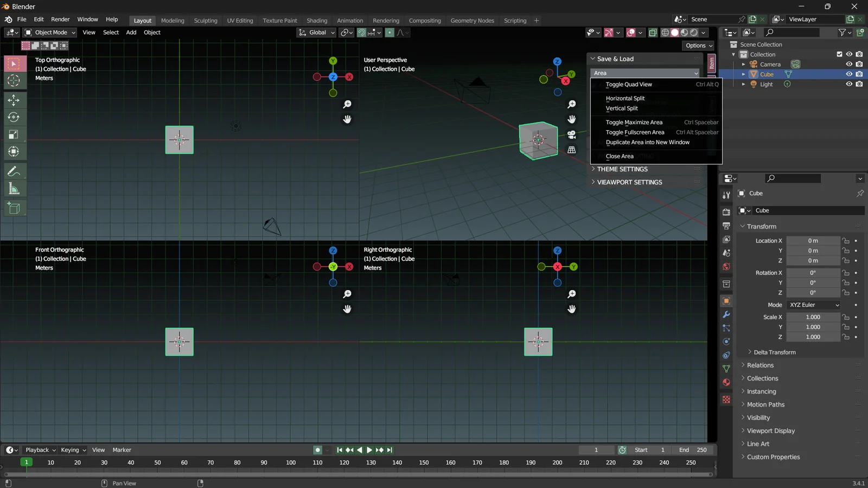Viewport: 868px width, 488px height.
Task: Hide the Cube in the viewport
Action: pos(850,74)
